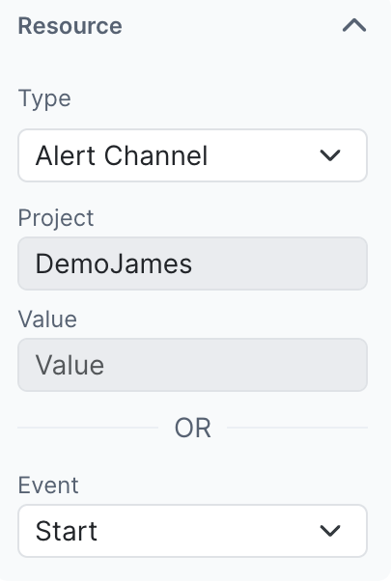Click the arrow in Alert Channel dropdown
The width and height of the screenshot is (392, 583).
330,155
